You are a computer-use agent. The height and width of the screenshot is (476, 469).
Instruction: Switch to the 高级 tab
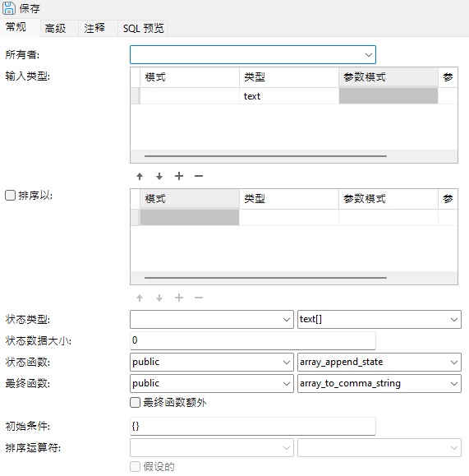[x=56, y=29]
